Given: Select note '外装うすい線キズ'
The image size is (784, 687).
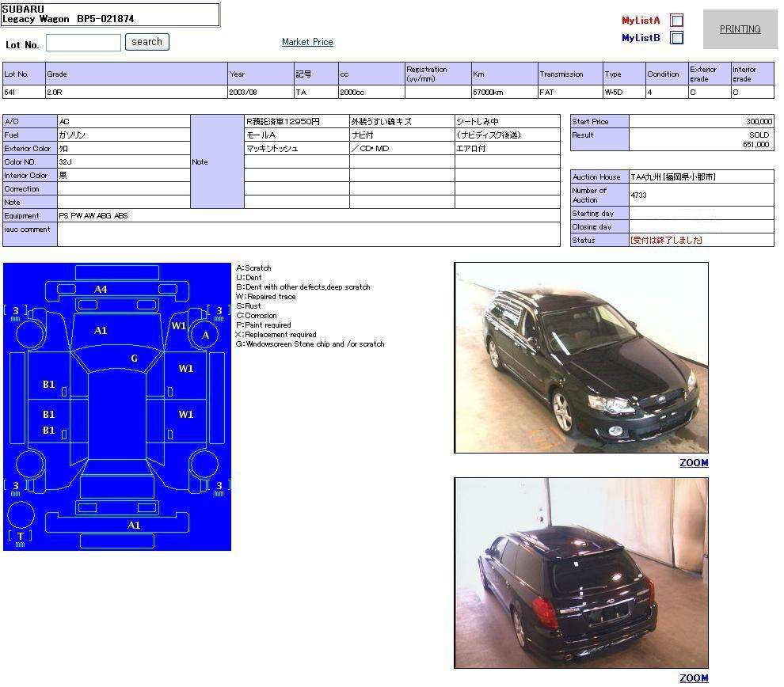Looking at the screenshot, I should 381,121.
